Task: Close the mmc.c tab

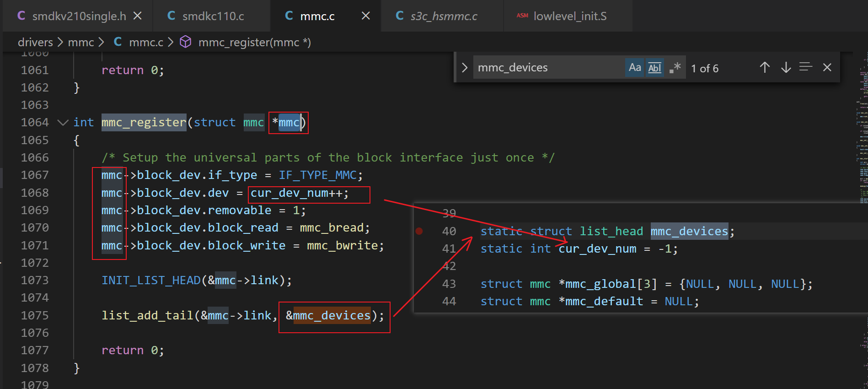Action: (x=366, y=16)
